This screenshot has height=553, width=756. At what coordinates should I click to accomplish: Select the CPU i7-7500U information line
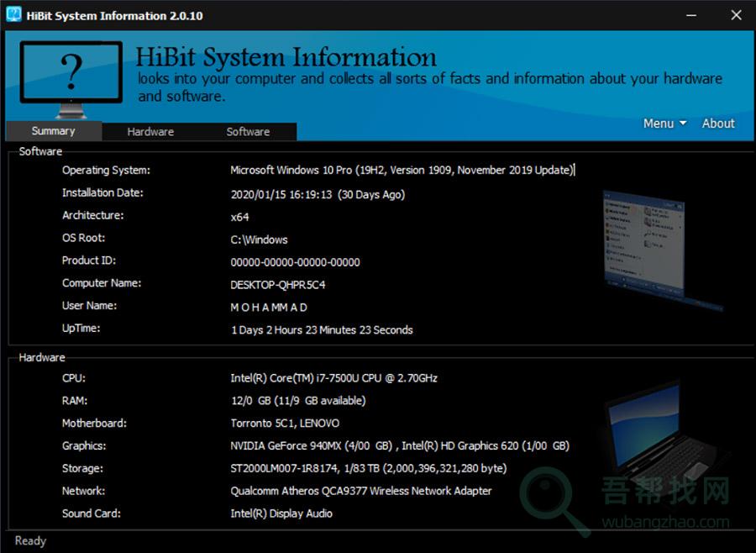[333, 378]
